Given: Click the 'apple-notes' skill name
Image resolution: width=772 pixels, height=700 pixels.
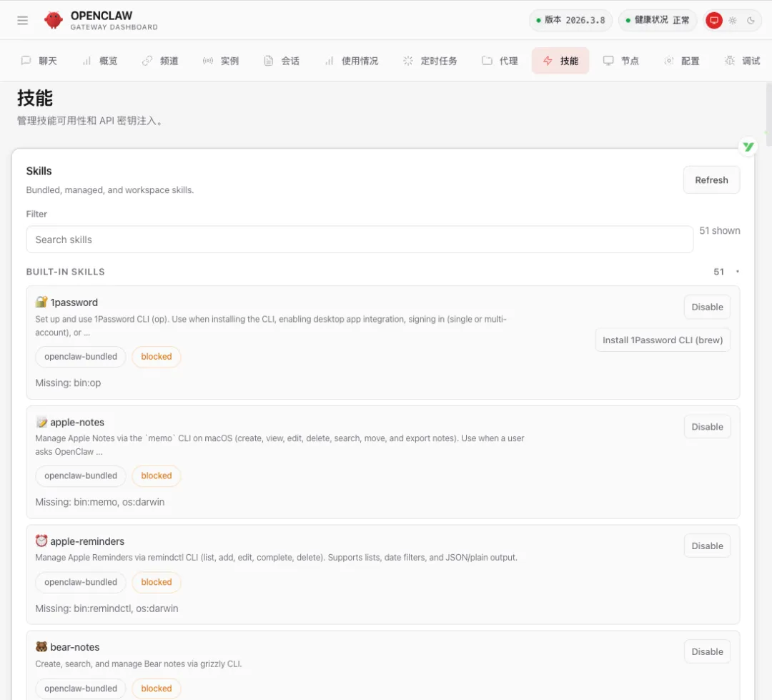Looking at the screenshot, I should tap(77, 422).
